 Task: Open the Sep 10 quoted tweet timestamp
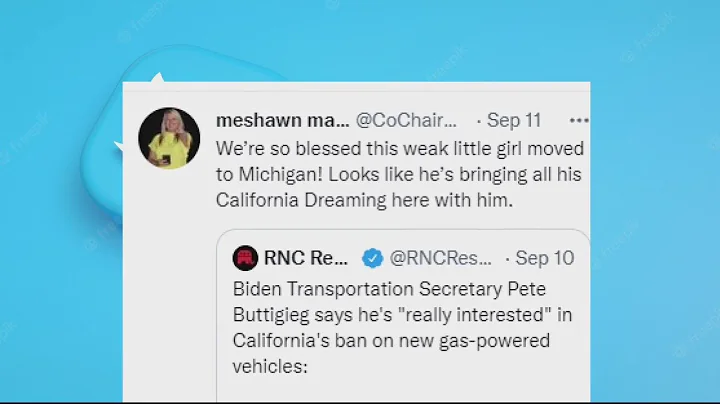(x=545, y=258)
